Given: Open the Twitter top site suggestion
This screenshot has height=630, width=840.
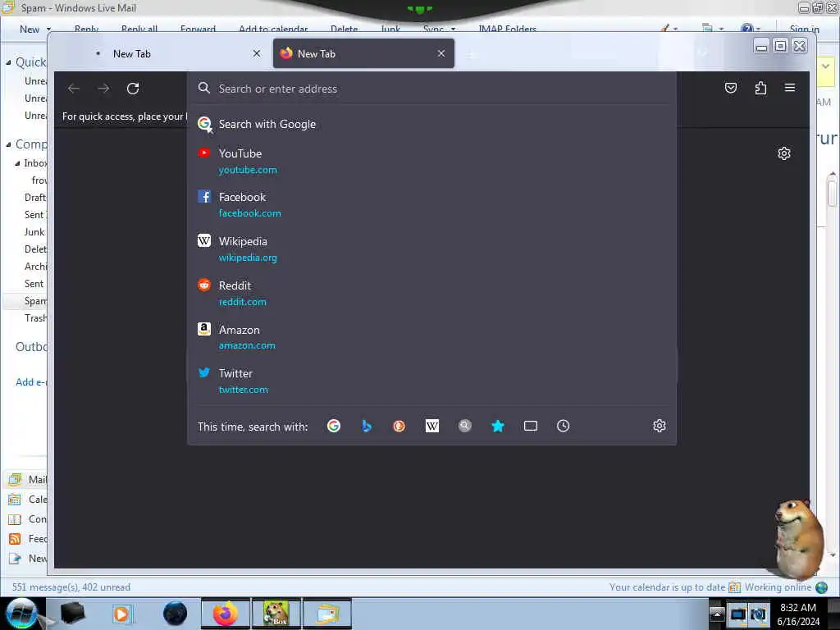Looking at the screenshot, I should pyautogui.click(x=431, y=381).
